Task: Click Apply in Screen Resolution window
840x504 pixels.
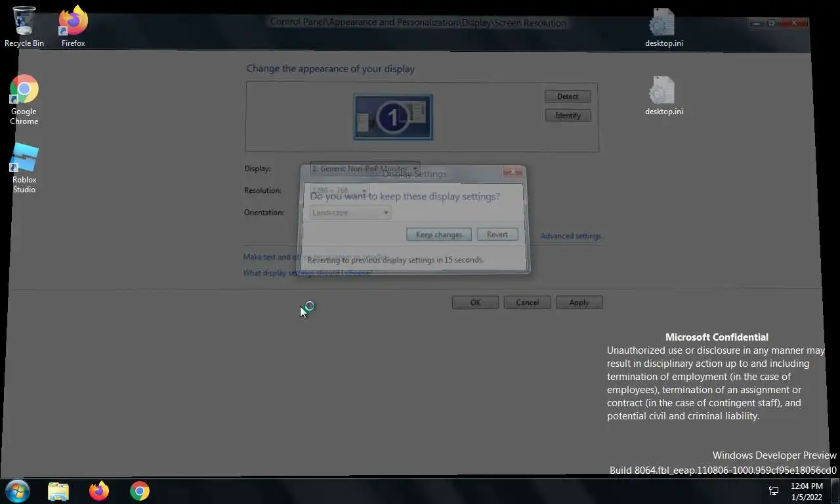Action: (x=579, y=303)
